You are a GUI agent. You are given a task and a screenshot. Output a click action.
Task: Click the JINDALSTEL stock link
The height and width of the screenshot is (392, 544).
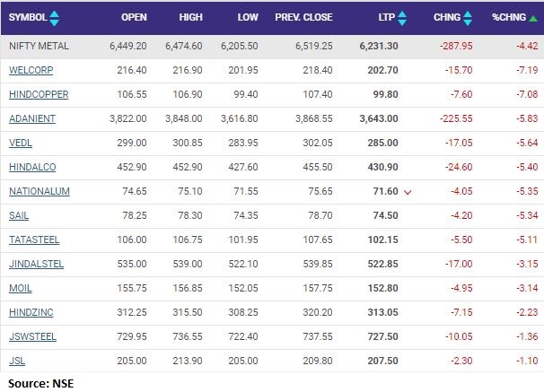(36, 264)
